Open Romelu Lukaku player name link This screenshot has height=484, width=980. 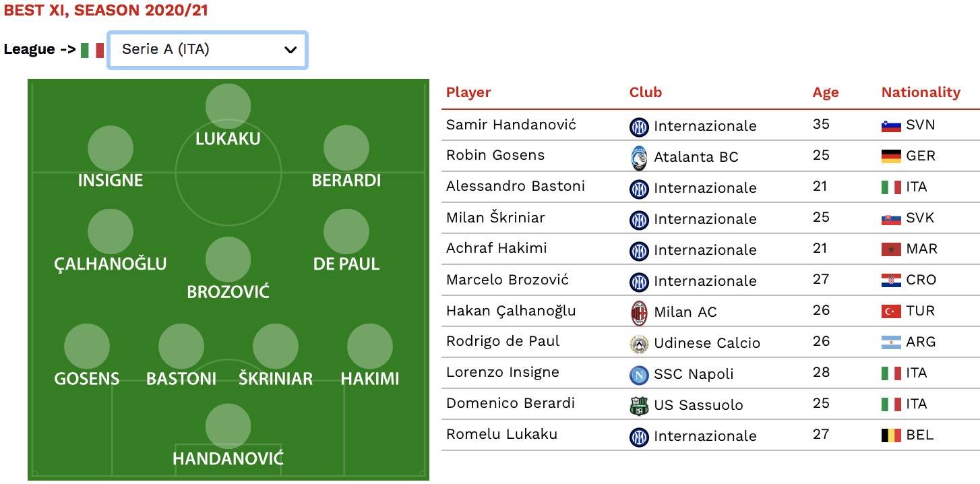pyautogui.click(x=501, y=434)
